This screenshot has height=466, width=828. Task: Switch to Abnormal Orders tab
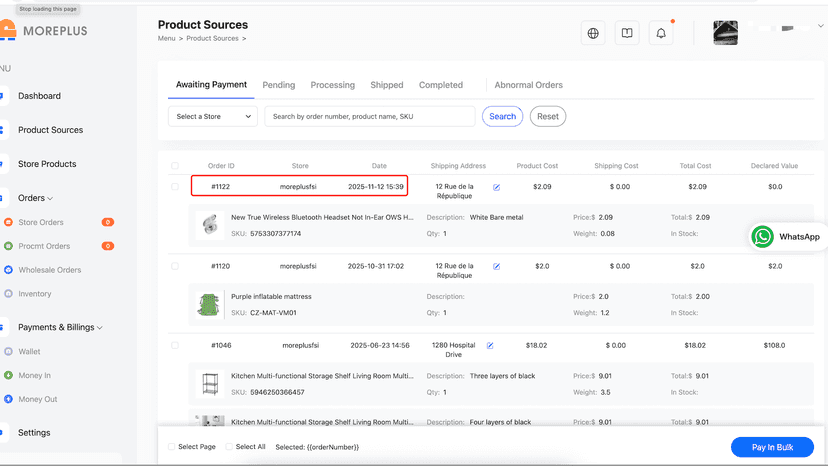(x=529, y=85)
